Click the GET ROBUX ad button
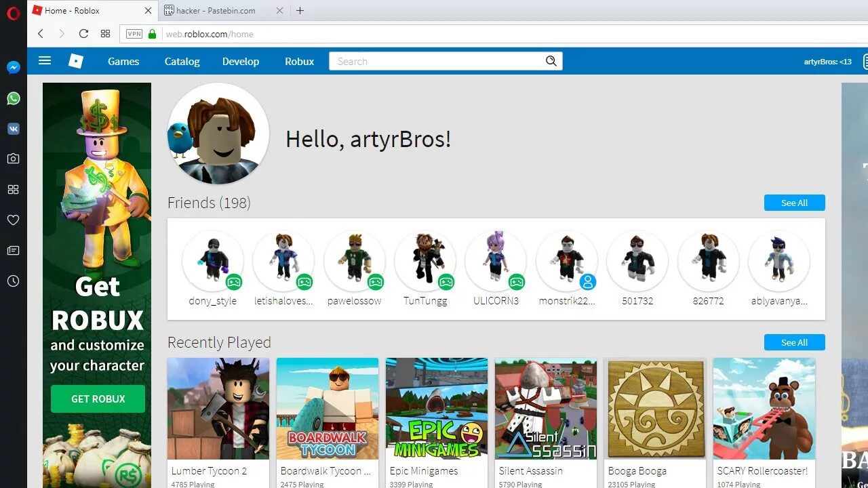 click(98, 399)
